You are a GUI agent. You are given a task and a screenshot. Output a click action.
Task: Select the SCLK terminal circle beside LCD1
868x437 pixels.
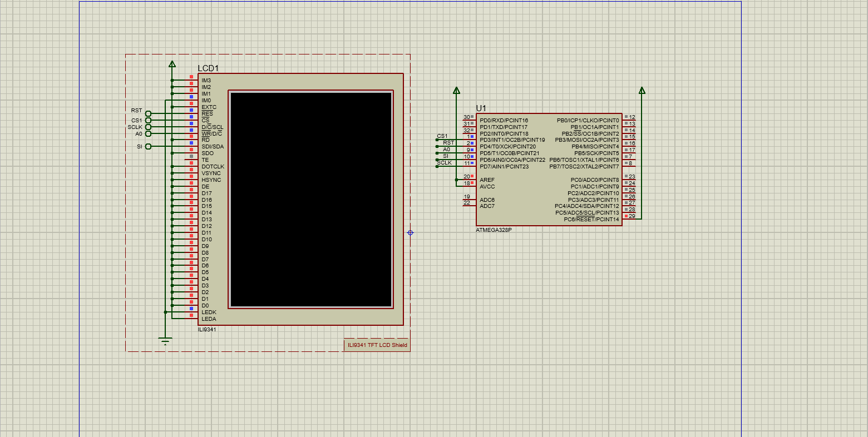click(x=148, y=127)
